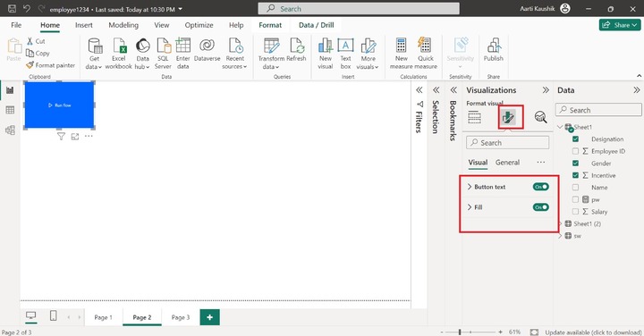Toggle the Fill switch off
The width and height of the screenshot is (644, 336).
pos(540,207)
